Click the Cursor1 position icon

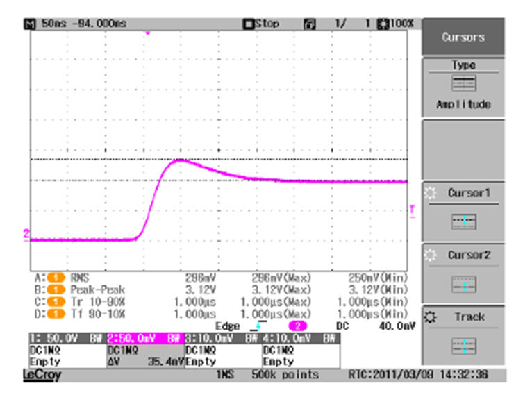464,221
